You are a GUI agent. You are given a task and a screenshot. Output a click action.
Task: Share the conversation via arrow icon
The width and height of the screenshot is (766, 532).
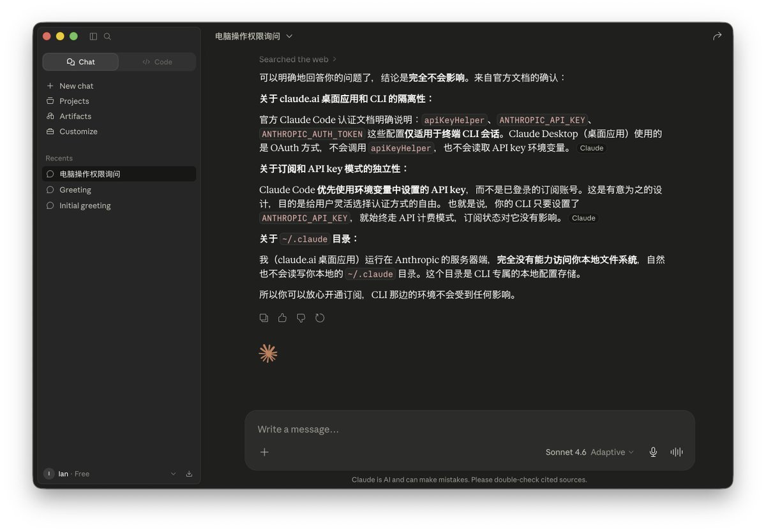click(717, 36)
